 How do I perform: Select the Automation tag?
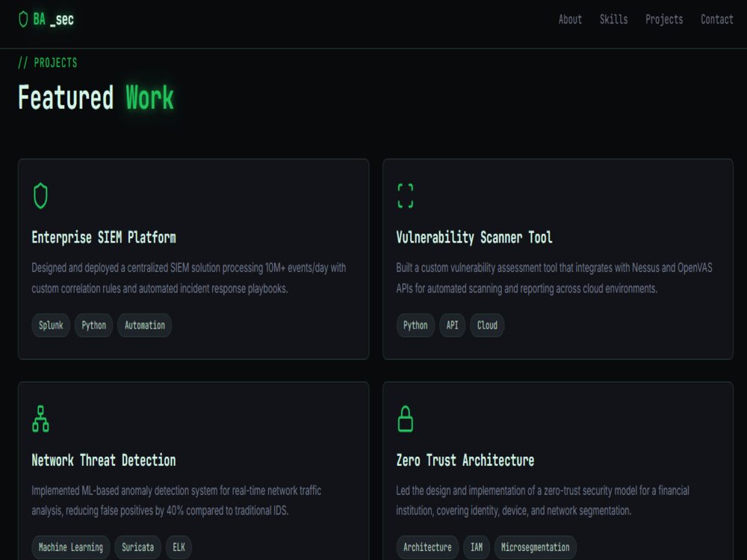pos(145,326)
